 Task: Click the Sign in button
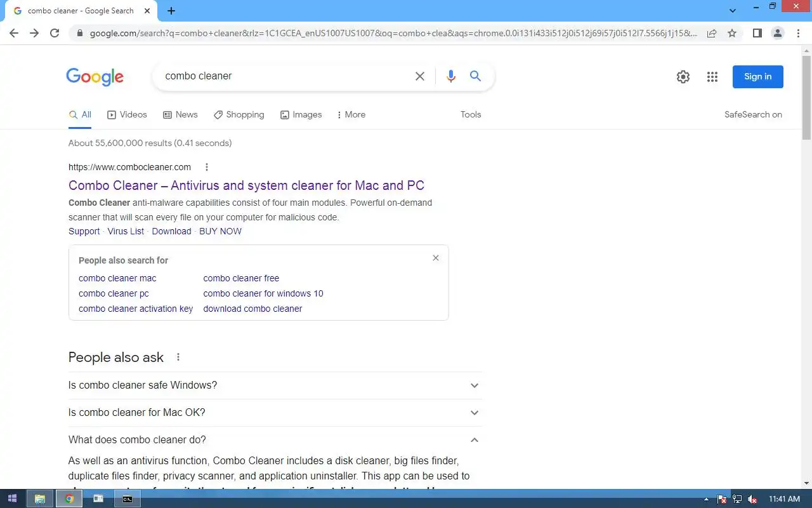click(758, 77)
